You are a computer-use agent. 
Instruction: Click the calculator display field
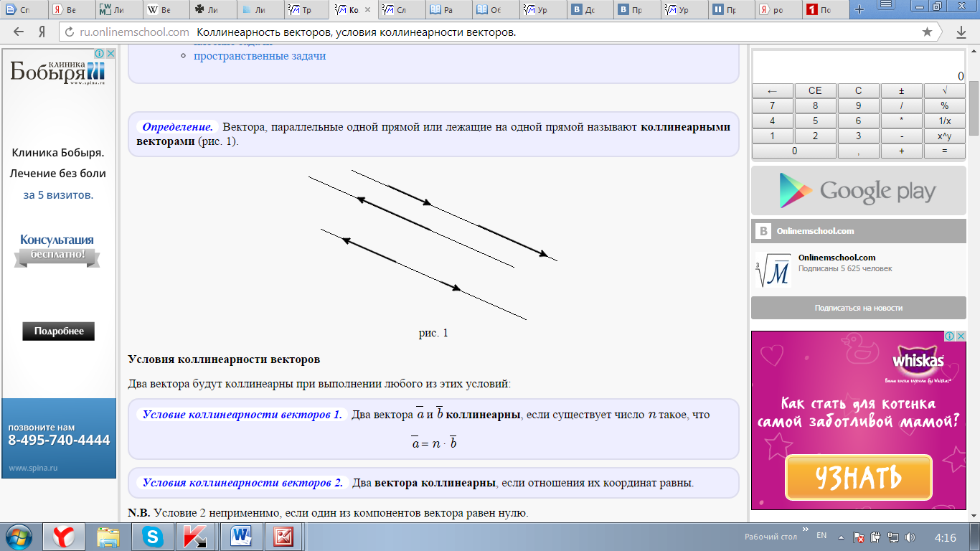tap(858, 67)
